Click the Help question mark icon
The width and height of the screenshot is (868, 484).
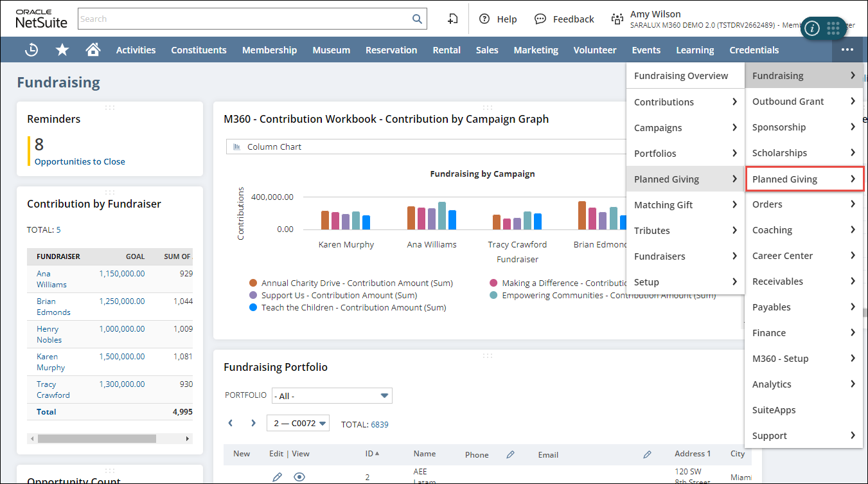point(484,19)
